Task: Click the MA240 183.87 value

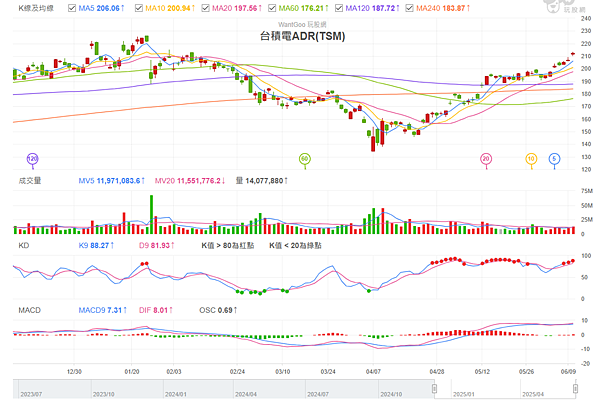Action: point(443,8)
